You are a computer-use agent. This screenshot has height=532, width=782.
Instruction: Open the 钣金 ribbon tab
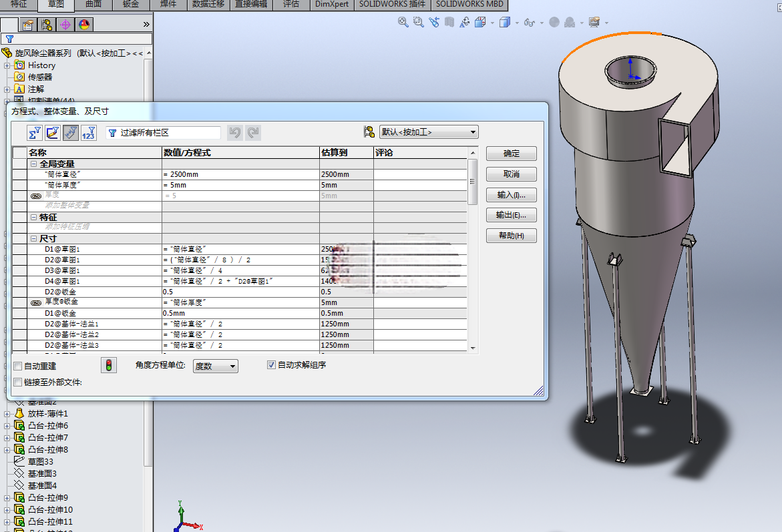[x=131, y=5]
